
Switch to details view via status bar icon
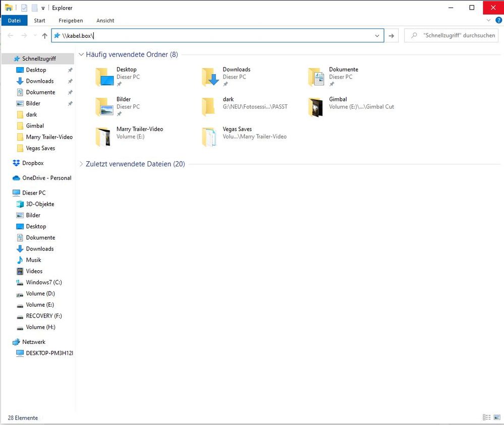[487, 417]
